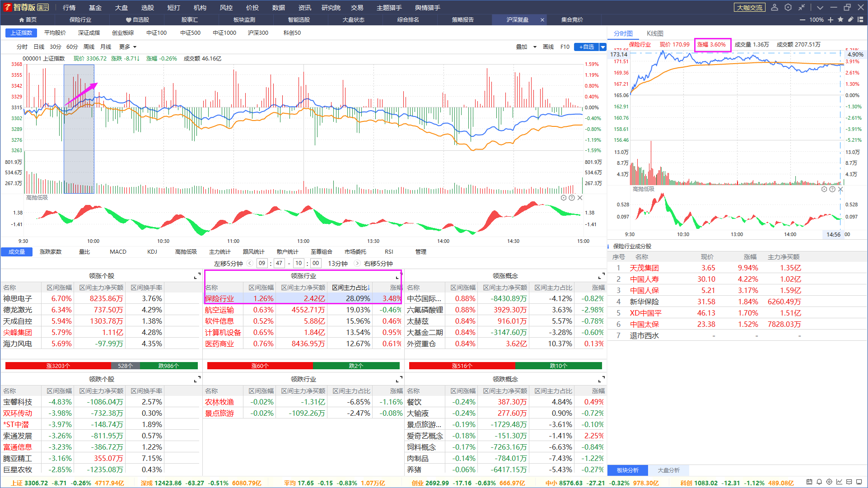This screenshot has height=488, width=868.
Task: Click the left-arrow circle for 左移5分钟
Action: pyautogui.click(x=250, y=263)
